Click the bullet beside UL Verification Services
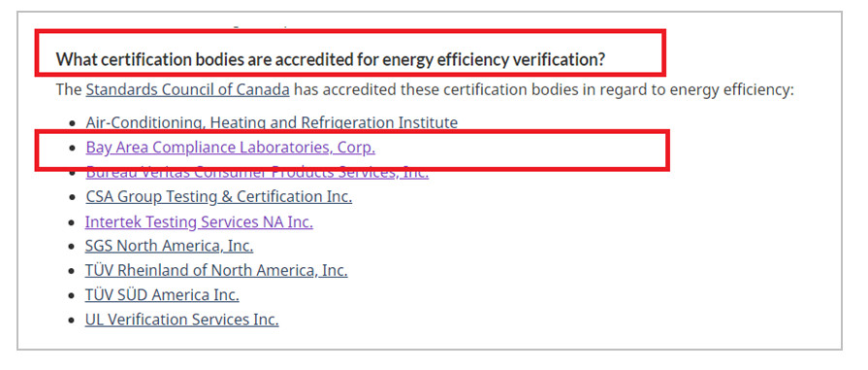 pyautogui.click(x=72, y=320)
